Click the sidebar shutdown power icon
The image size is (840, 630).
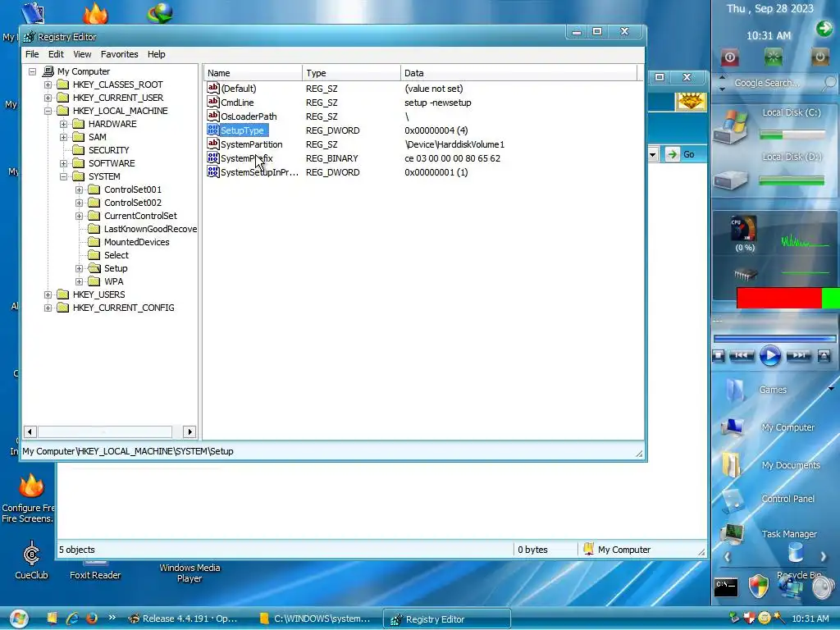[x=819, y=57]
